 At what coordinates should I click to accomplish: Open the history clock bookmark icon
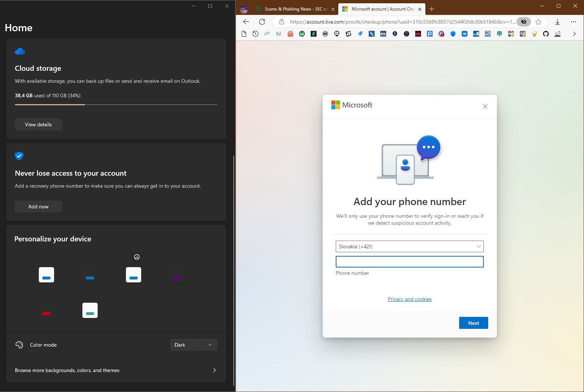point(256,34)
